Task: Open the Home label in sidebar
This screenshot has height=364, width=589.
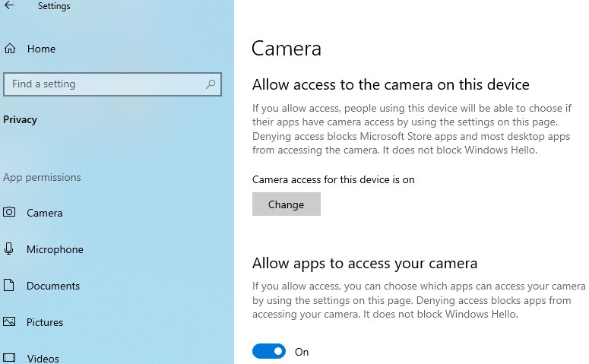Action: tap(41, 49)
